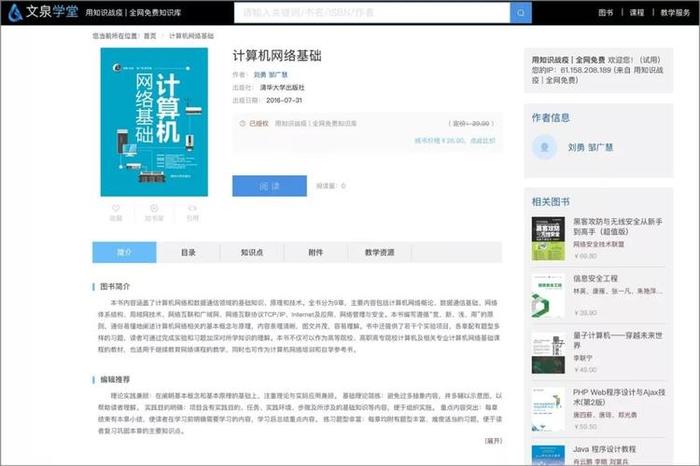Select the 简介 tab

[x=124, y=252]
